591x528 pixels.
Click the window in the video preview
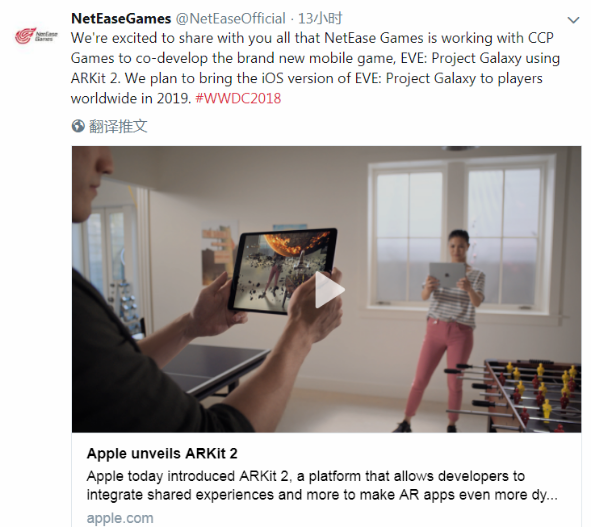(x=462, y=237)
